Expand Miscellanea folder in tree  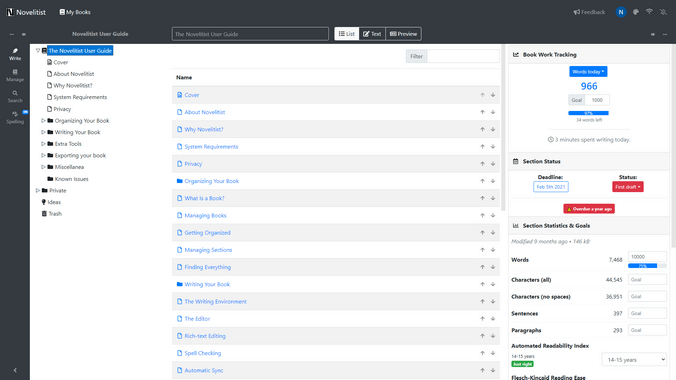tap(43, 167)
